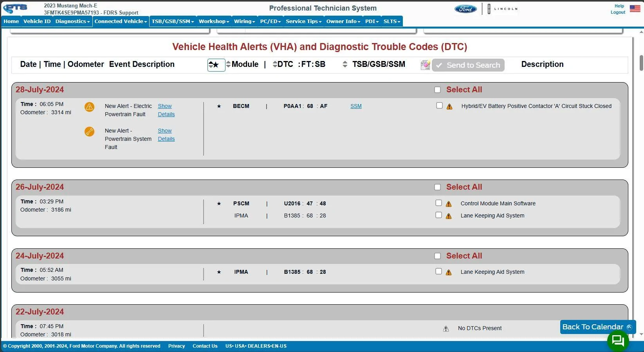This screenshot has height=352, width=644.
Task: Open the PDI dropdown
Action: 372,22
